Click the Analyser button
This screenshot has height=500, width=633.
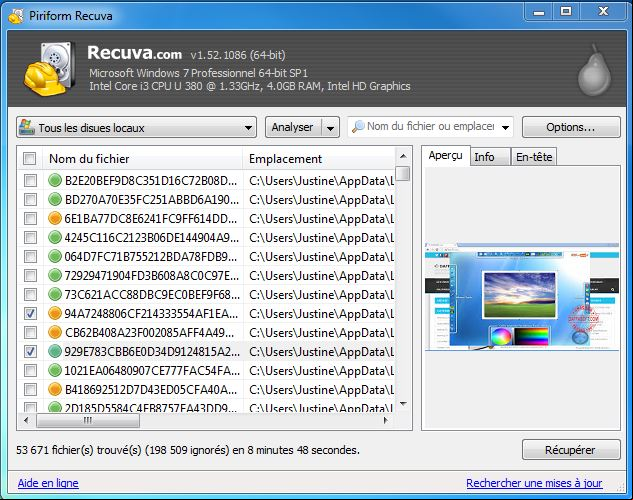click(x=293, y=128)
